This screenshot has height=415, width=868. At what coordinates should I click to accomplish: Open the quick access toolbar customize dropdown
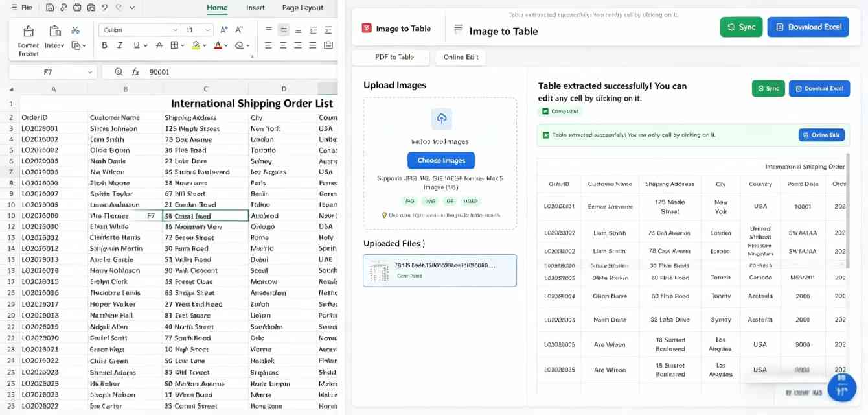click(x=132, y=8)
